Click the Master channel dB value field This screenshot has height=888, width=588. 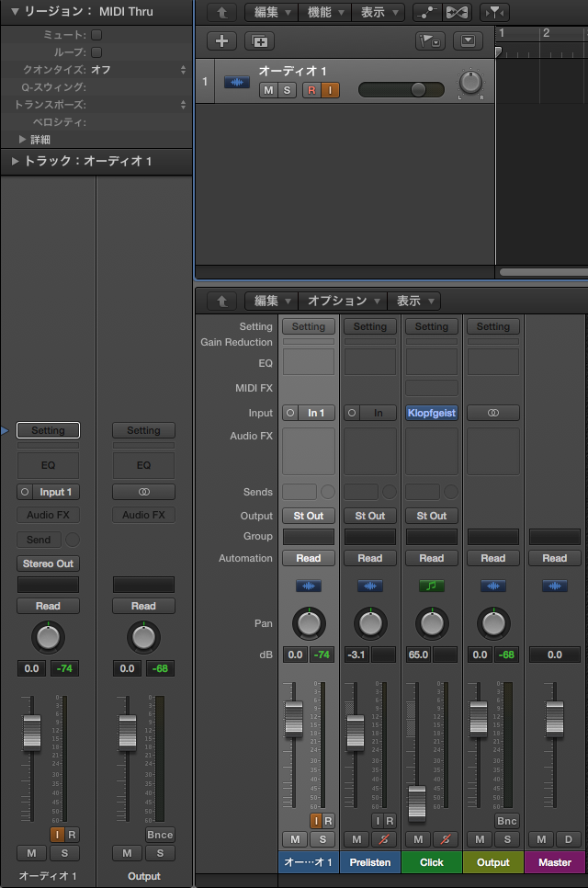coord(554,655)
